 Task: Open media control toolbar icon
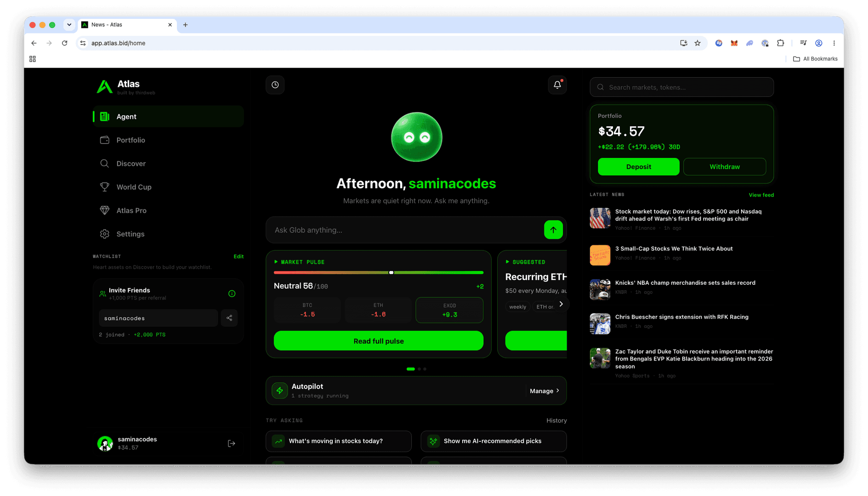(x=803, y=43)
